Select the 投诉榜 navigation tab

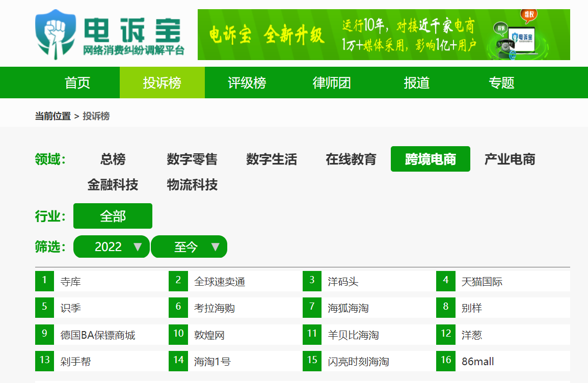coord(162,83)
